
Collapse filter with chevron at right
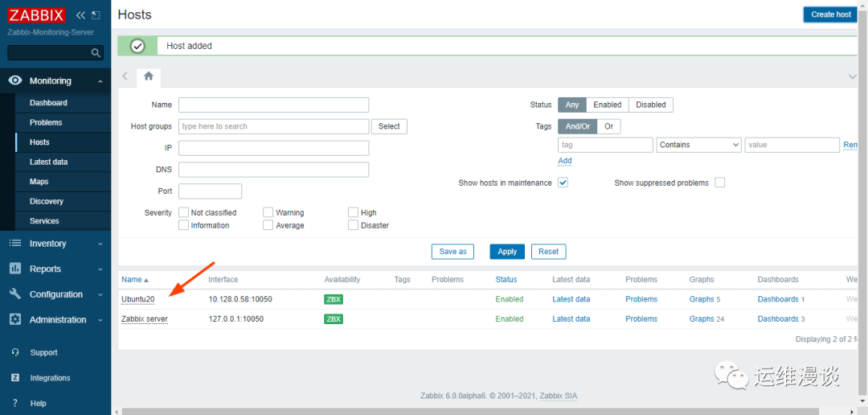853,76
